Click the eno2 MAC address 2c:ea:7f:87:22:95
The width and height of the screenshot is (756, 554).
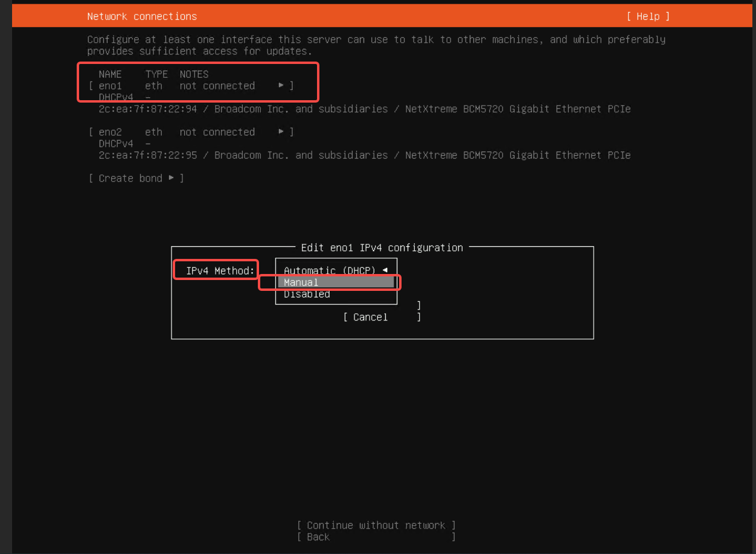(x=147, y=155)
